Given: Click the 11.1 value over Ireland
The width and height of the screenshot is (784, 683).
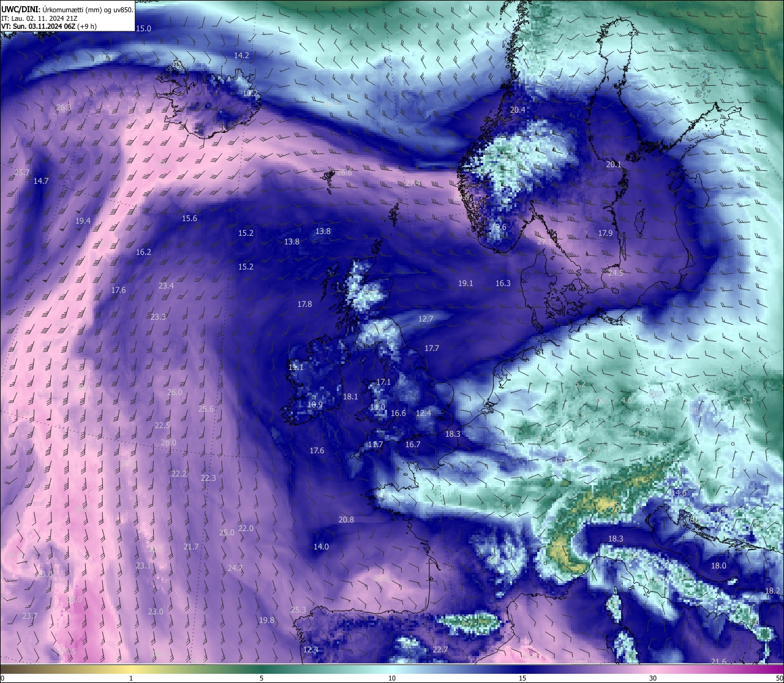Looking at the screenshot, I should [x=296, y=367].
